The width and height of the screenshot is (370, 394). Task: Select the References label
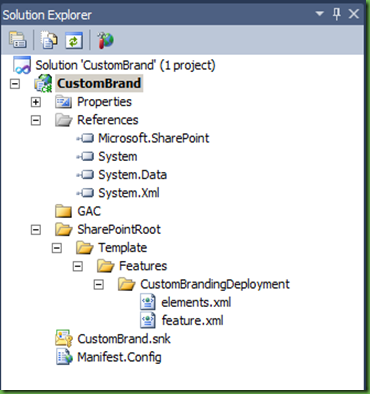coord(108,120)
